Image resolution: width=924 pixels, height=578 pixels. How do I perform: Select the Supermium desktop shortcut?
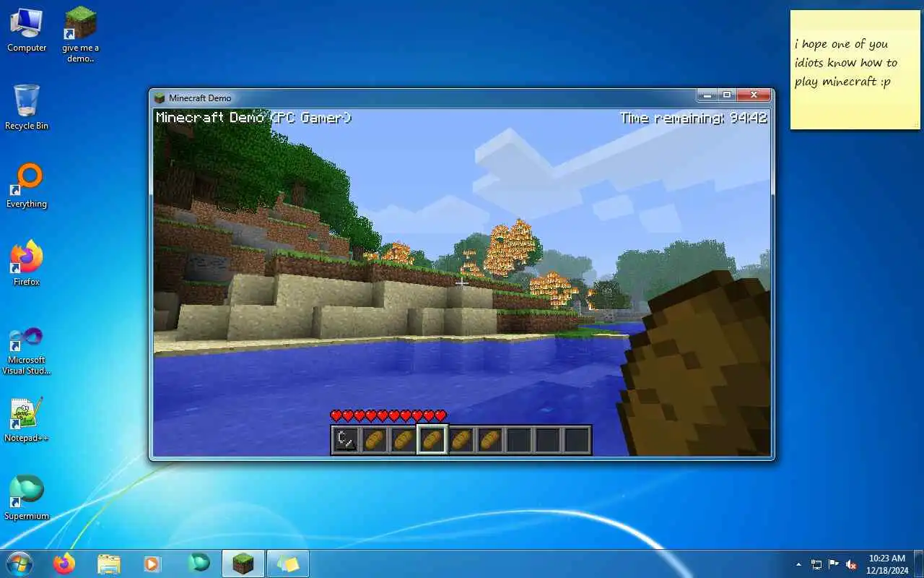27,498
